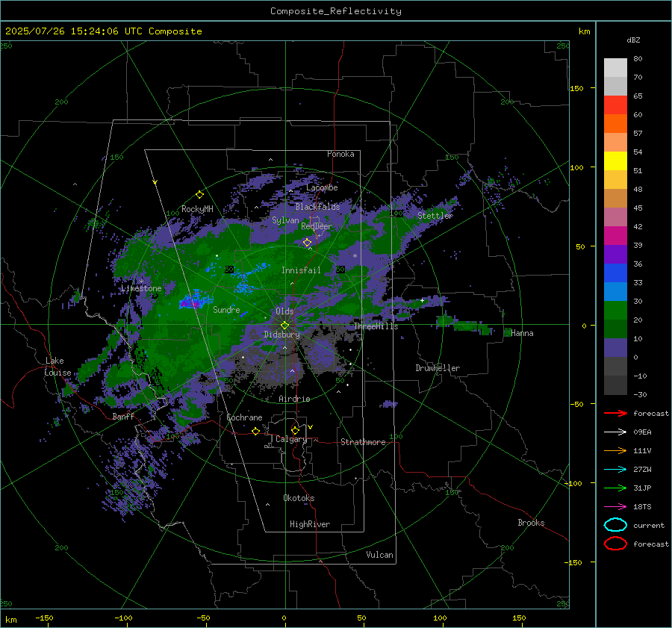Screen dimensions: 672x628
Task: Click the bright green 20-30 dBZ swatch
Action: coord(615,311)
